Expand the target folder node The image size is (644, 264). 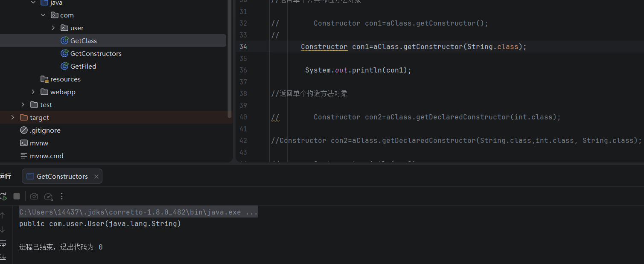(13, 117)
